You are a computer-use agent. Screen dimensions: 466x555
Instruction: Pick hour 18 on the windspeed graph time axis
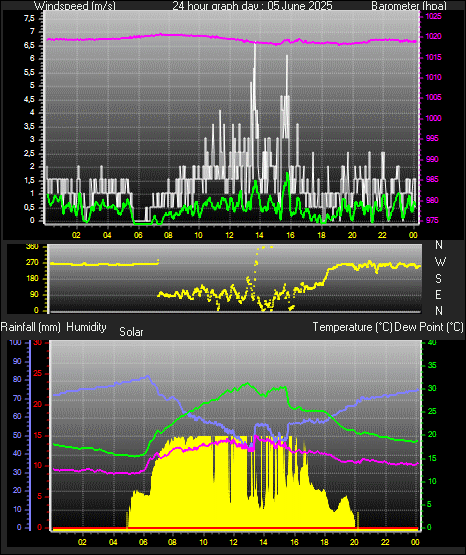pos(321,235)
